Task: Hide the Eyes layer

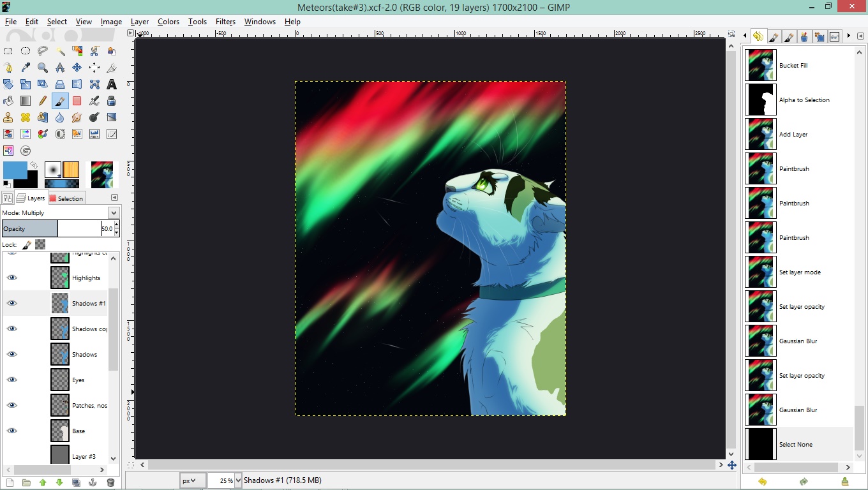Action: point(11,380)
